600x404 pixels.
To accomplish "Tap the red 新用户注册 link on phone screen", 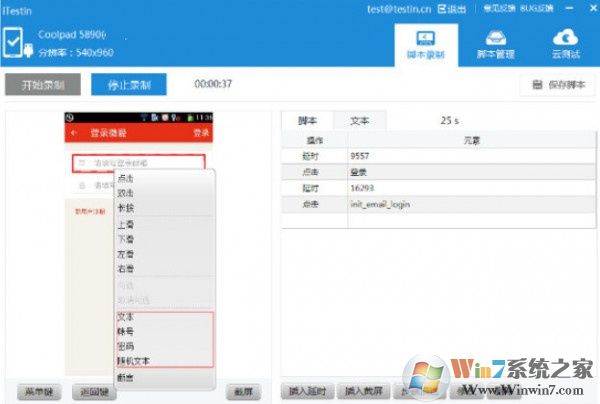I will coord(90,212).
